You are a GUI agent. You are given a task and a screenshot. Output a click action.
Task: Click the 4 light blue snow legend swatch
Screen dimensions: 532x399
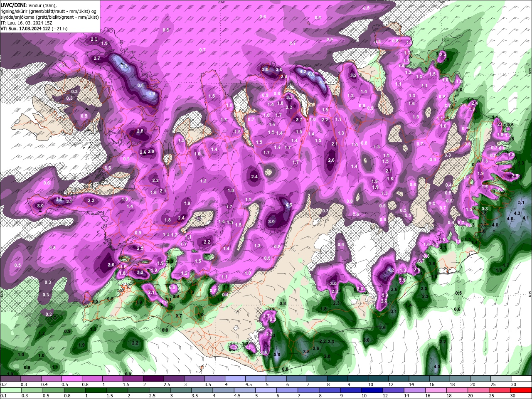click(x=234, y=379)
